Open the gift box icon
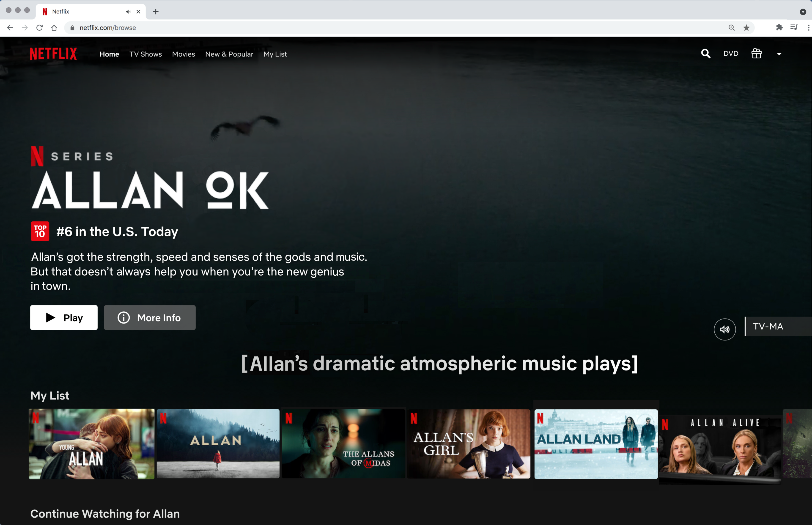Screen dimensions: 812x525 coord(756,54)
